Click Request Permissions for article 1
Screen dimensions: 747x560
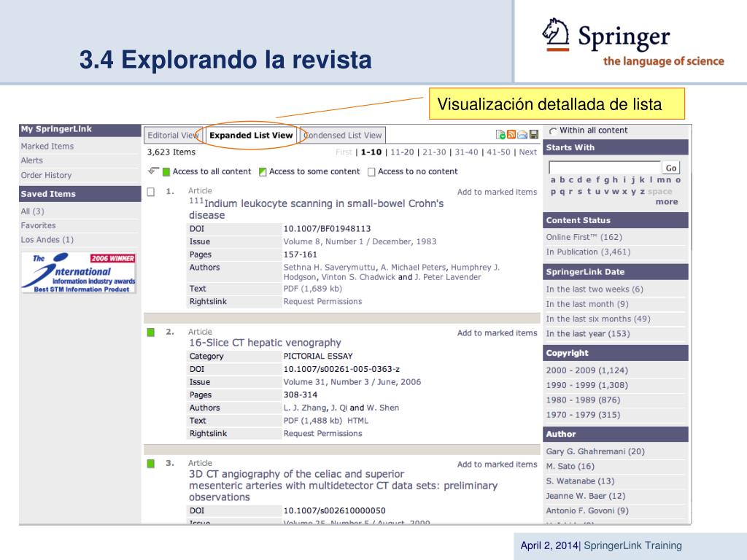pyautogui.click(x=322, y=301)
